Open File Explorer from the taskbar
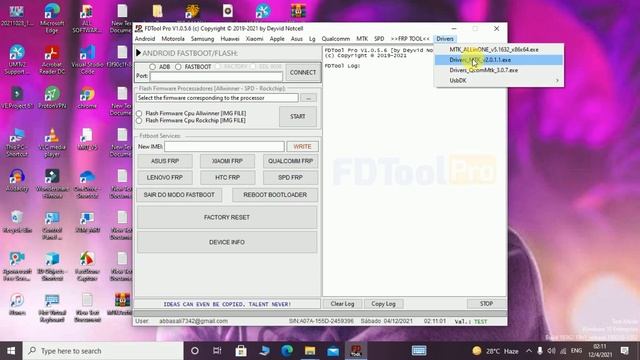This screenshot has width=640, height=360. (310, 351)
